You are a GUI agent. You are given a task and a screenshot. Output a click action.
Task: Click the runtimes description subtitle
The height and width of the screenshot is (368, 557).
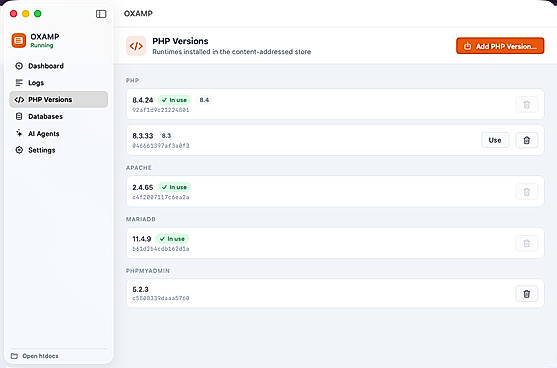click(232, 52)
